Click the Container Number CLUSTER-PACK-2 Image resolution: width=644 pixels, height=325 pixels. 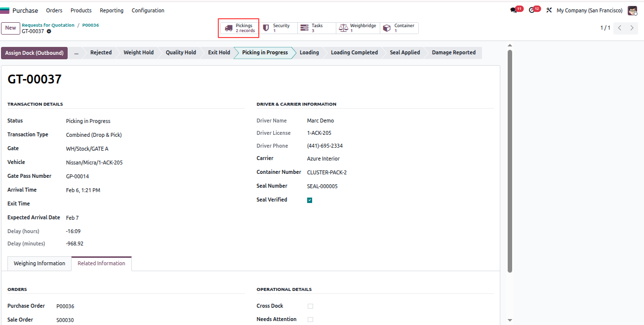(327, 172)
